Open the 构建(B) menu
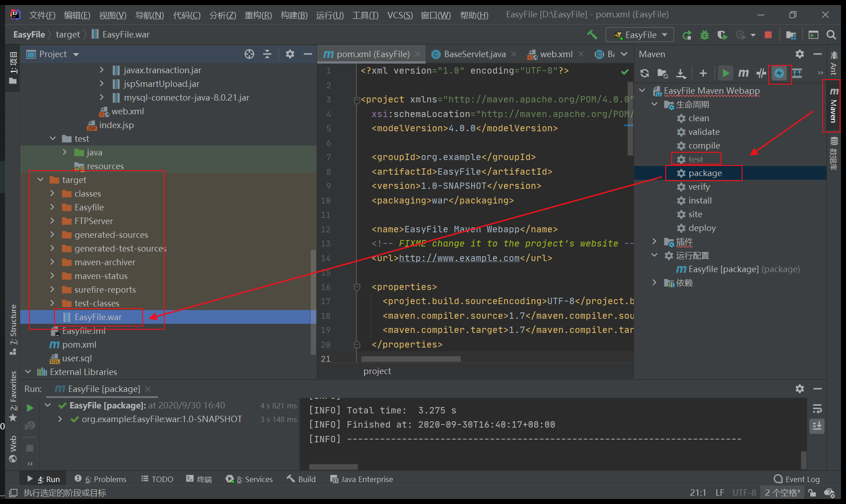 pyautogui.click(x=294, y=15)
